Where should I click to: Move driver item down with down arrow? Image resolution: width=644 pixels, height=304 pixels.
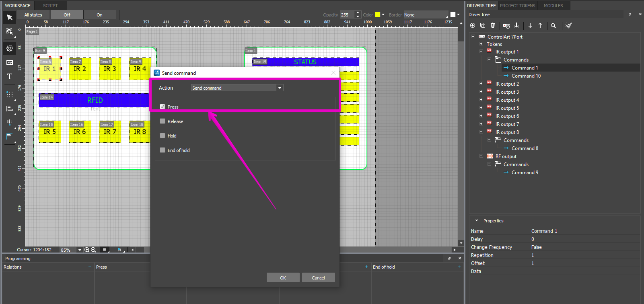[530, 25]
